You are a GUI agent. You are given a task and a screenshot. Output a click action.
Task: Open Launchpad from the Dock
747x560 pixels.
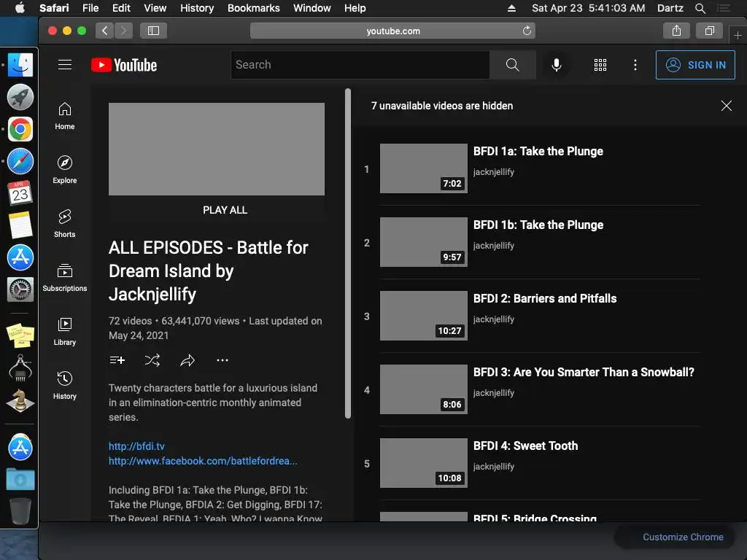coord(20,97)
